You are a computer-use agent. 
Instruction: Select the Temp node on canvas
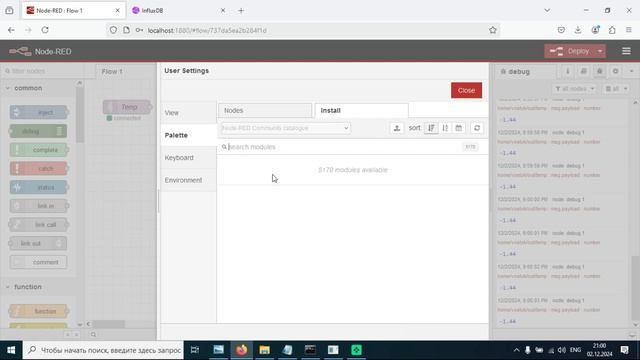(127, 107)
